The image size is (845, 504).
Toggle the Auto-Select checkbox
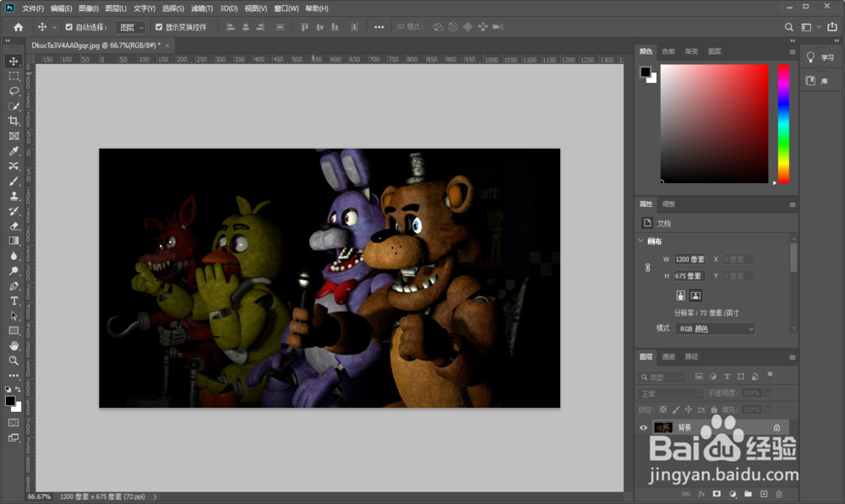(69, 27)
